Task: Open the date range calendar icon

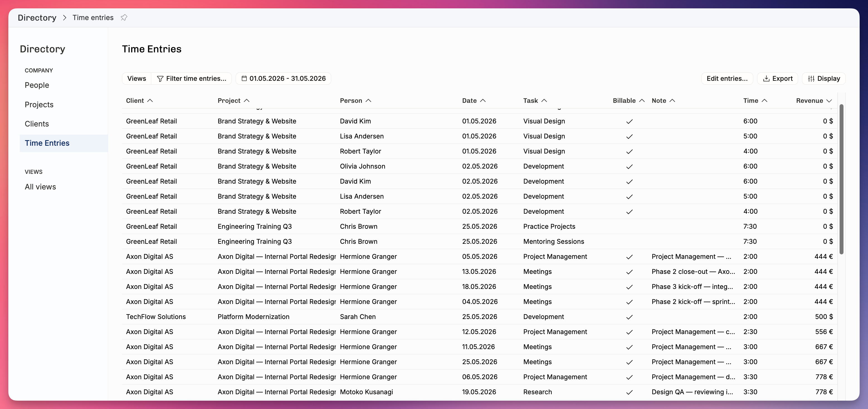Action: [x=244, y=79]
